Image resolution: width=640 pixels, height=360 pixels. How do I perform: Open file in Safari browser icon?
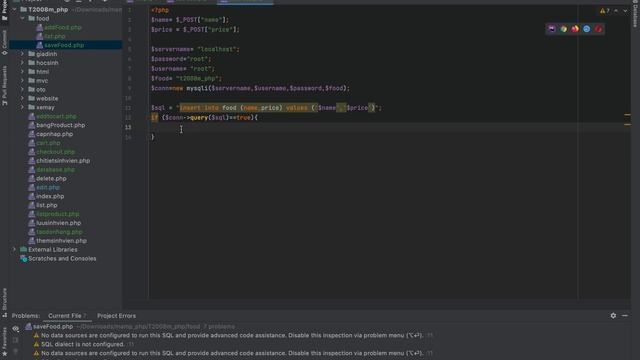click(x=587, y=29)
